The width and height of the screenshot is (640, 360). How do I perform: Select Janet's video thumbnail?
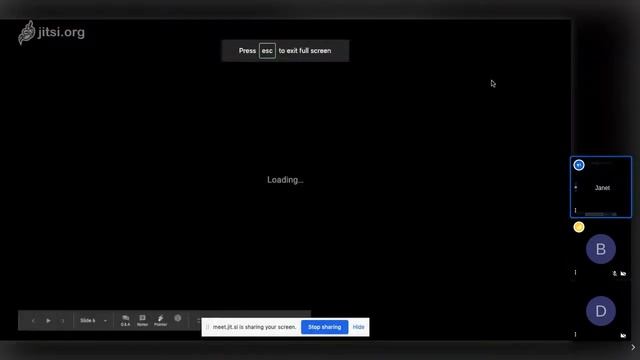601,187
